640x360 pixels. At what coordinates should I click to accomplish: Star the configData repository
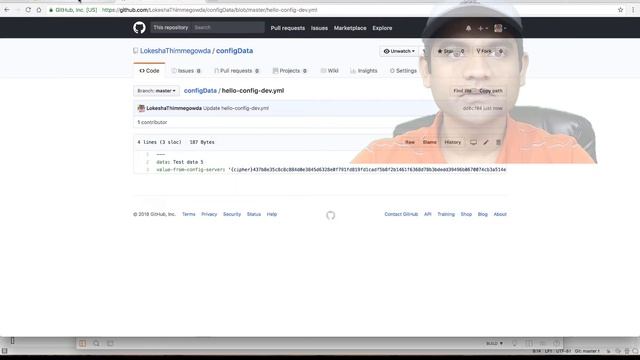pyautogui.click(x=445, y=51)
